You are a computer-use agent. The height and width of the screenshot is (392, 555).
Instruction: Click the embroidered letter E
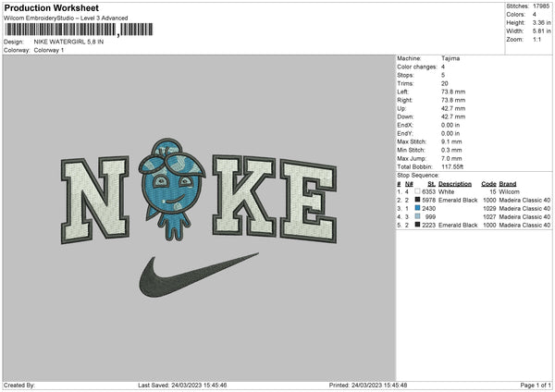(308, 201)
